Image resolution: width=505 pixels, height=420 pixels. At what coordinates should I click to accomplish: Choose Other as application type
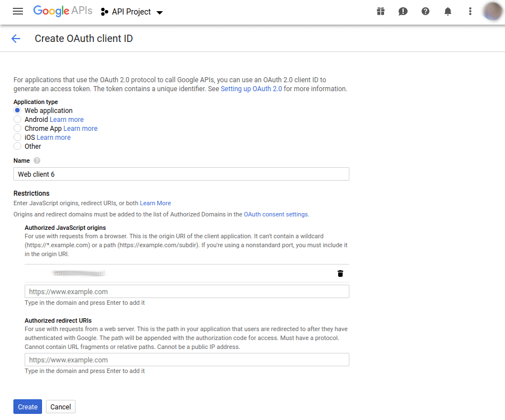17,146
